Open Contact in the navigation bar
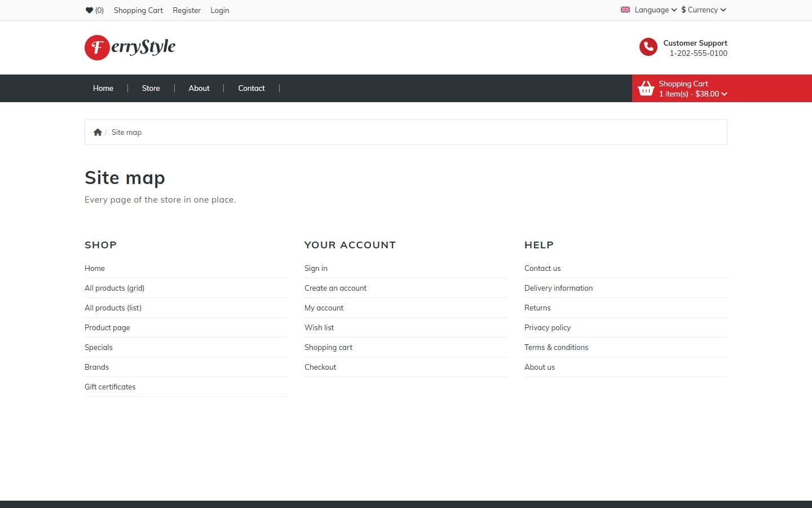 pyautogui.click(x=251, y=88)
